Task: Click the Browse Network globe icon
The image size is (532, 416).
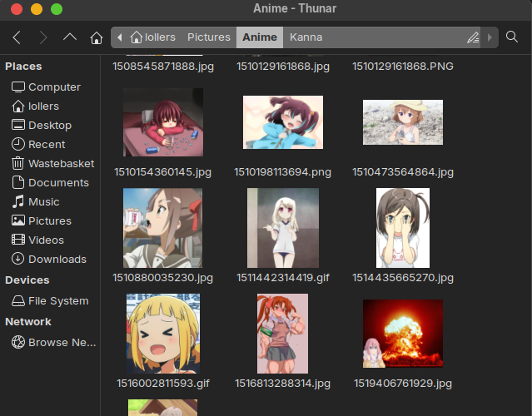Action: (18, 342)
